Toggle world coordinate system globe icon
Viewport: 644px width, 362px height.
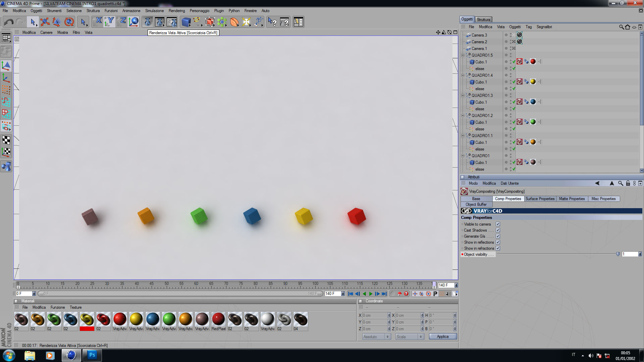pos(133,22)
